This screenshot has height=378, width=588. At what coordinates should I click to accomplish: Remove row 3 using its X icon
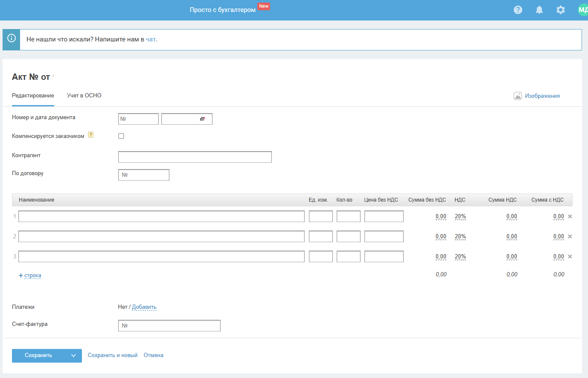click(x=570, y=257)
